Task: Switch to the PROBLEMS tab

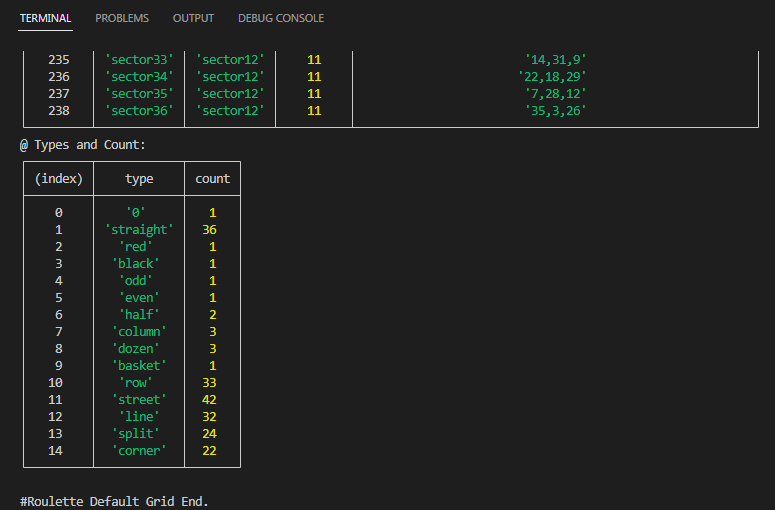Action: pos(122,18)
